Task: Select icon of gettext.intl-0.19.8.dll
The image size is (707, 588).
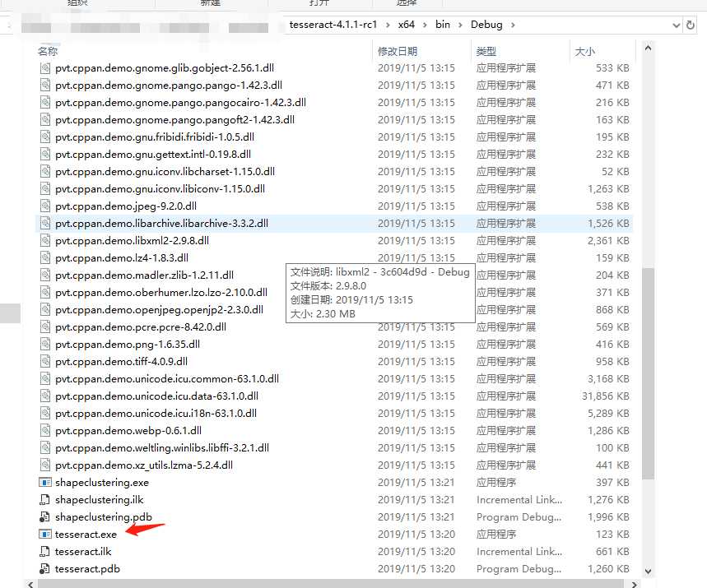Action: [45, 154]
